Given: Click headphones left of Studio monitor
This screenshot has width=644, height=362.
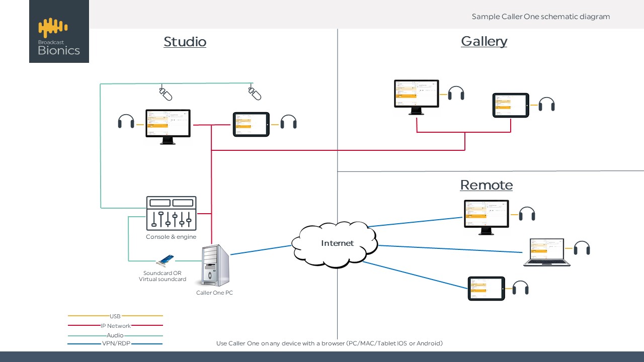Looking at the screenshot, I should [126, 122].
